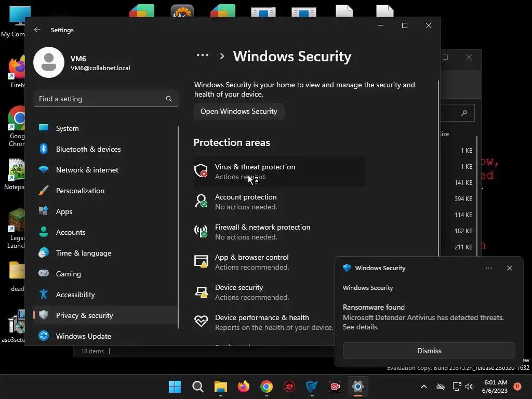
Task: Go to Accounts settings
Action: [105, 232]
